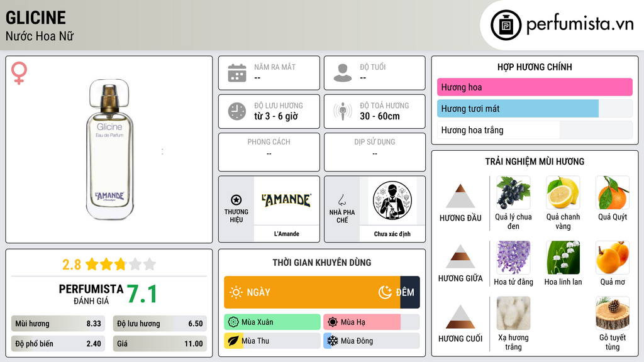This screenshot has height=362, width=644.
Task: Click the Giá 11.00 score bar
Action: 160,344
